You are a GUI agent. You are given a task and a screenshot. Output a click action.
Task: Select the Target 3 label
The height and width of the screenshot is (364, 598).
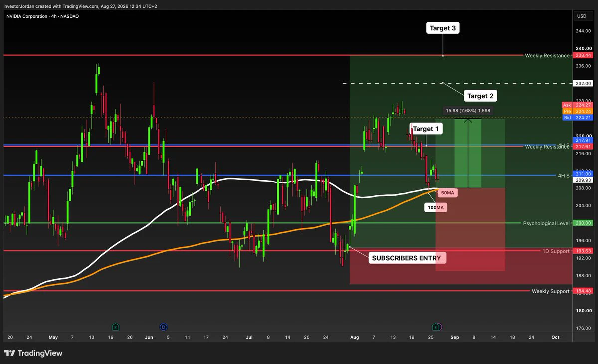[443, 28]
